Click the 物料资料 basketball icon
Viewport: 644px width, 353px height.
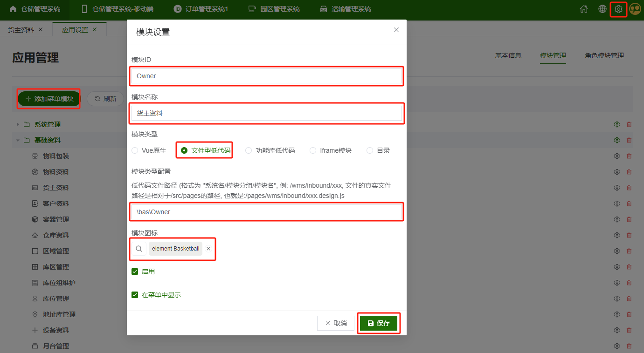[x=35, y=172]
